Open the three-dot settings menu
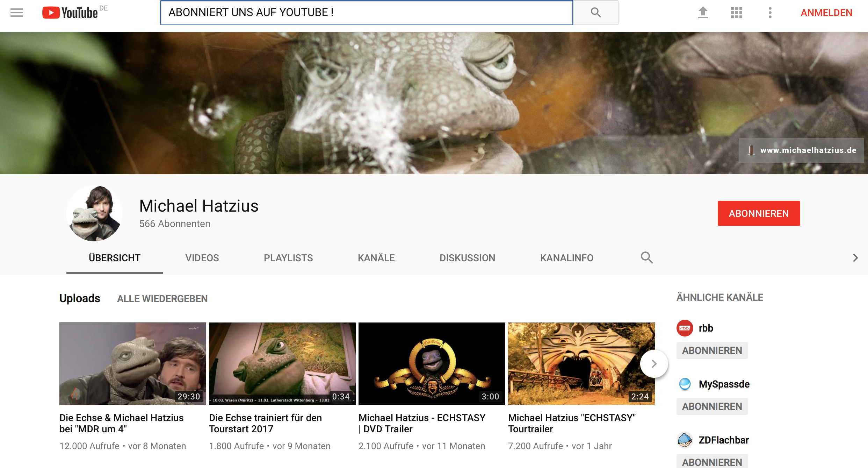Viewport: 868px width, 468px height. point(770,13)
